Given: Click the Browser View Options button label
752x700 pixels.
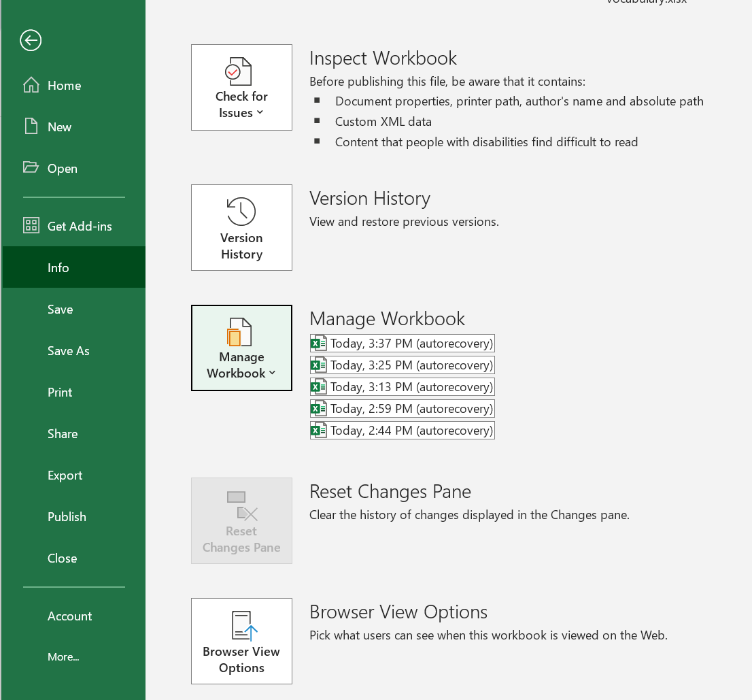Looking at the screenshot, I should click(242, 660).
